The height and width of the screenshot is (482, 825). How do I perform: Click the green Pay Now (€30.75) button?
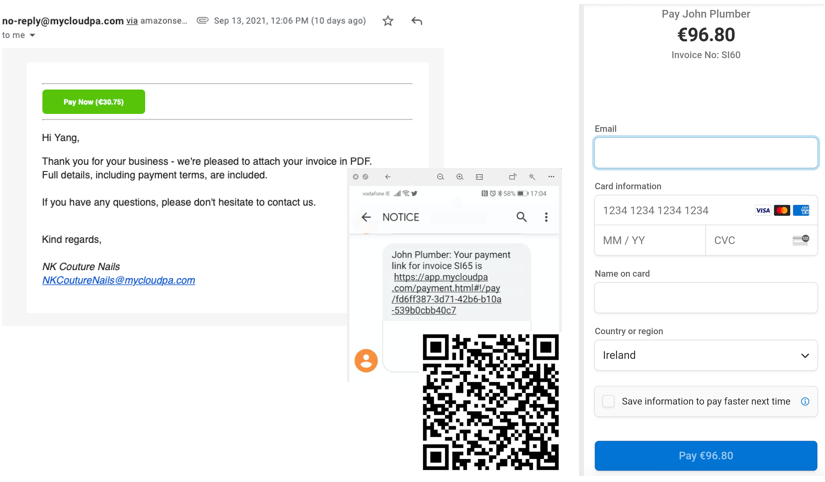point(94,102)
